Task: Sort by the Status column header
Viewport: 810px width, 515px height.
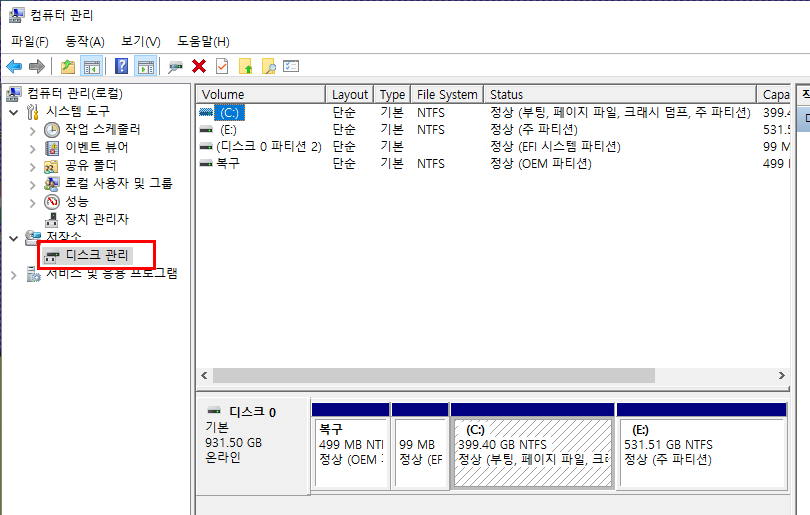Action: [x=620, y=95]
